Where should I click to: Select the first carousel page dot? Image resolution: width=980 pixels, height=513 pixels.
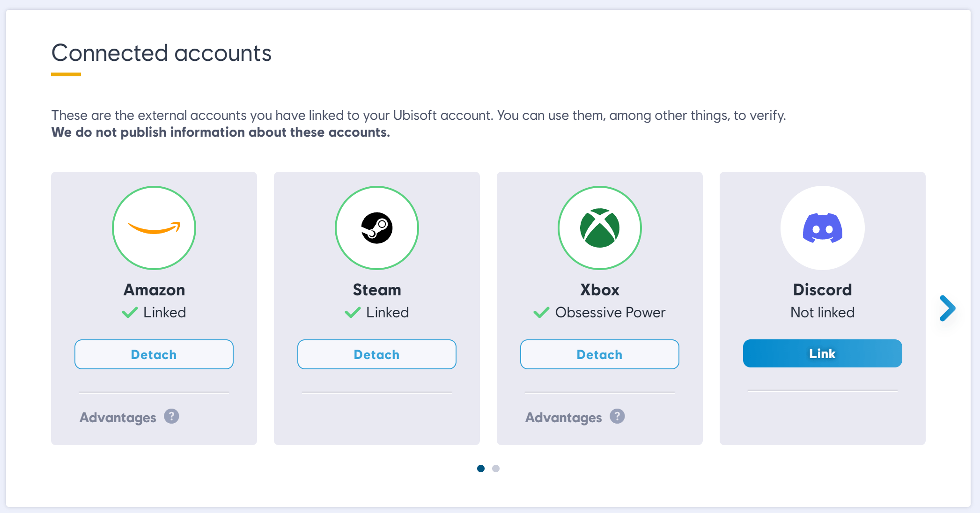pos(481,469)
